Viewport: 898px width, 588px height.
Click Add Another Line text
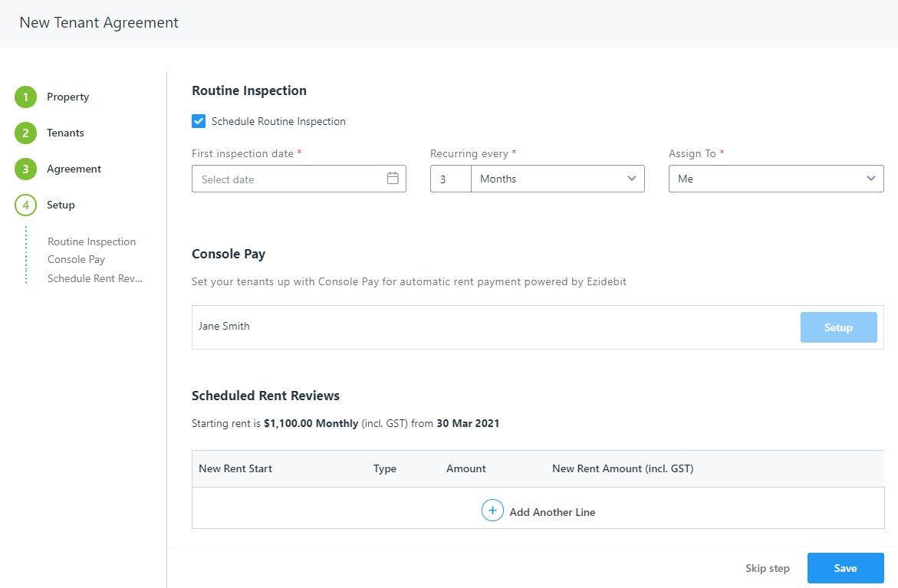[x=552, y=512]
